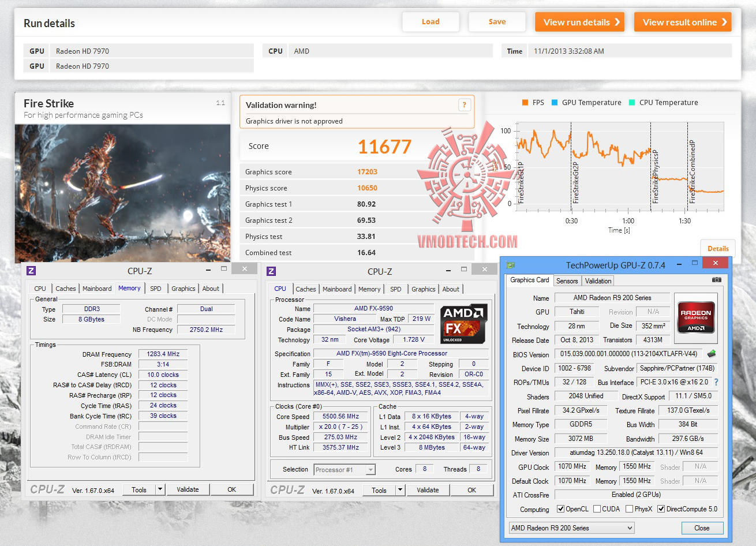This screenshot has width=756, height=546.
Task: Click the NB Frequency value 2750.2 MHz
Action: (x=206, y=330)
